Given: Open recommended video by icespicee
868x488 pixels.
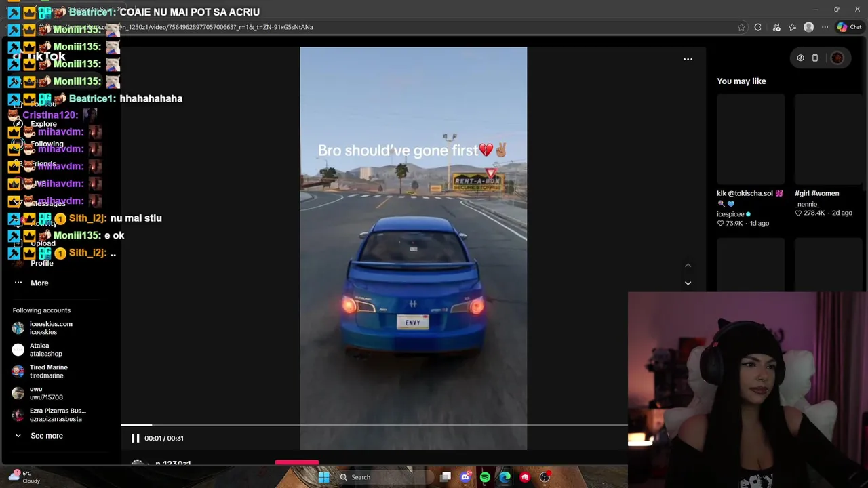Looking at the screenshot, I should pyautogui.click(x=751, y=139).
